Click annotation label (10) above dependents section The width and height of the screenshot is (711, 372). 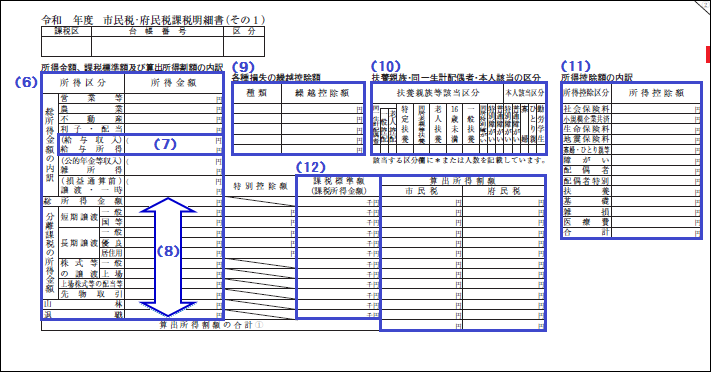pyautogui.click(x=385, y=66)
